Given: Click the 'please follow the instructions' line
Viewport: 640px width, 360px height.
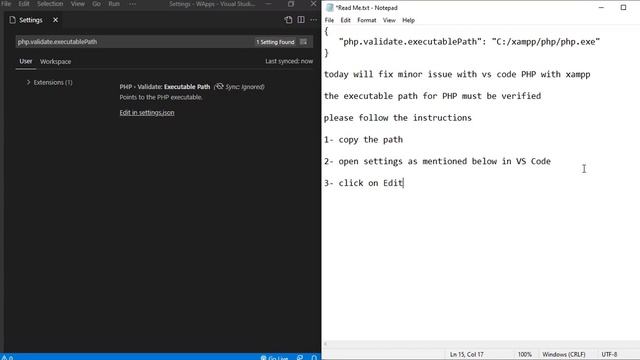Looking at the screenshot, I should click(x=398, y=118).
